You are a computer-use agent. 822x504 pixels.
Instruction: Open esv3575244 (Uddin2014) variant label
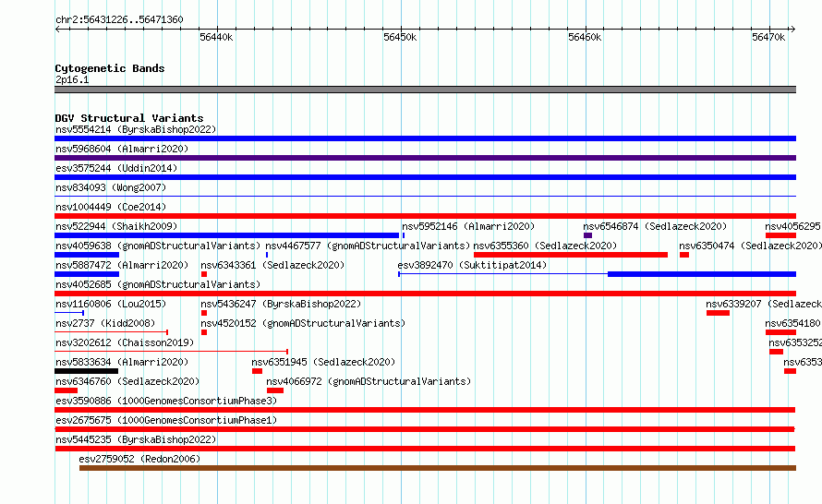116,168
